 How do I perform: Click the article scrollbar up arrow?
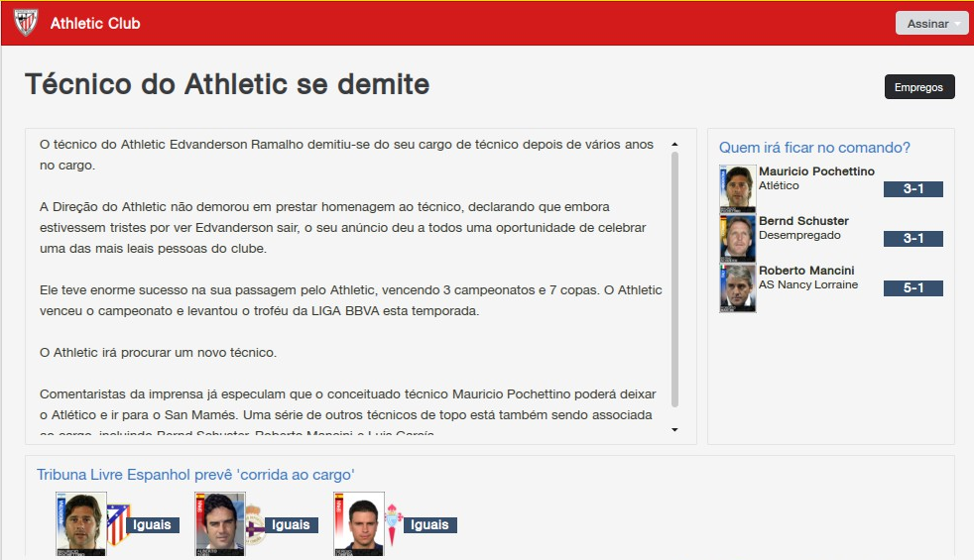(x=674, y=144)
